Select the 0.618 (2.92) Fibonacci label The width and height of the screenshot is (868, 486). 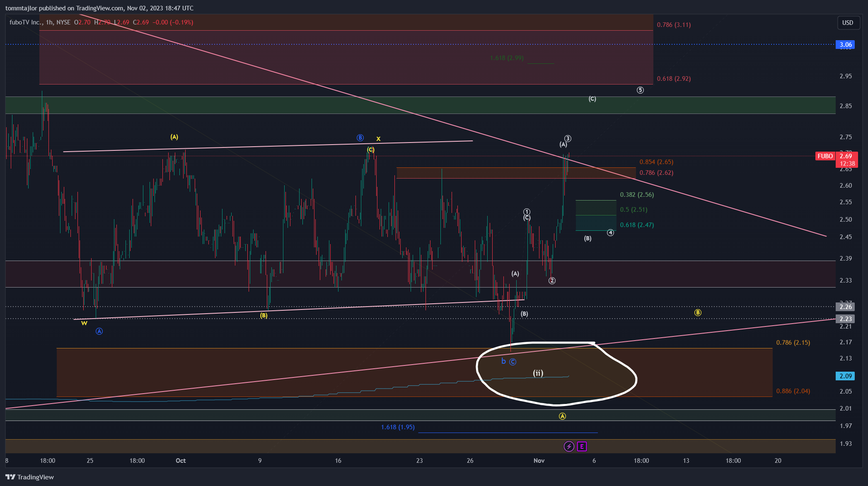pyautogui.click(x=674, y=79)
